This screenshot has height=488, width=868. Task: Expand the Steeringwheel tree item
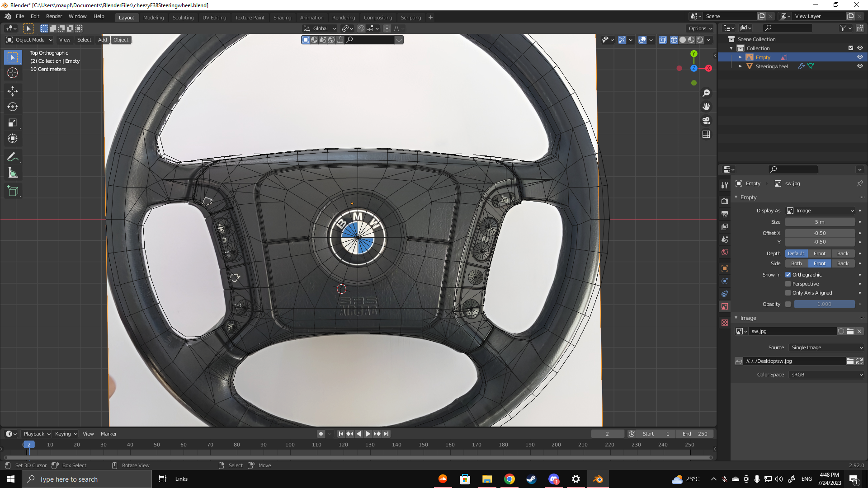tap(741, 66)
